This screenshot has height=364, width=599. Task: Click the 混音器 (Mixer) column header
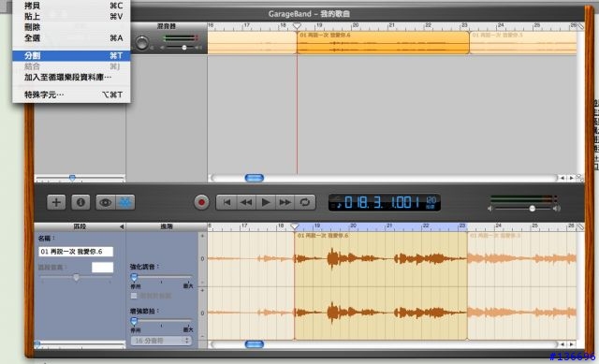(167, 26)
